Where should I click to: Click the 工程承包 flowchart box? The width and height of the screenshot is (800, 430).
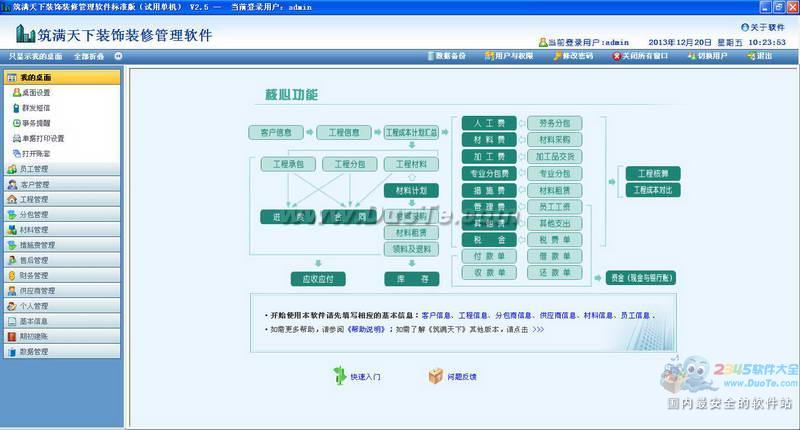(x=288, y=164)
